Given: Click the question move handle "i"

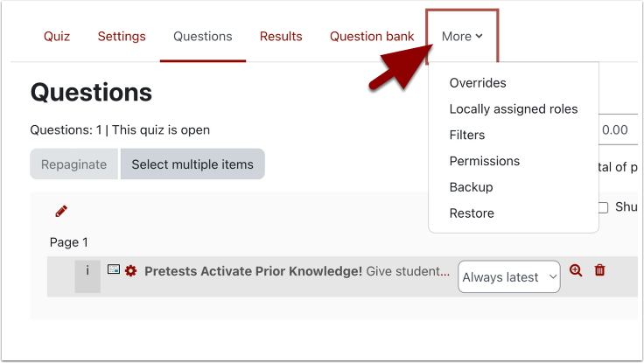Looking at the screenshot, I should click(x=87, y=271).
